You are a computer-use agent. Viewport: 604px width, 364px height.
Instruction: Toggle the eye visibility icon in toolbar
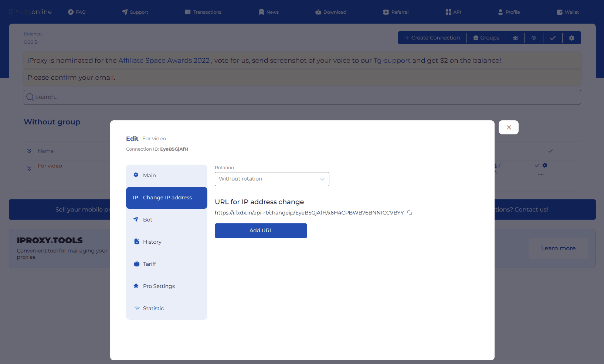[x=534, y=38]
